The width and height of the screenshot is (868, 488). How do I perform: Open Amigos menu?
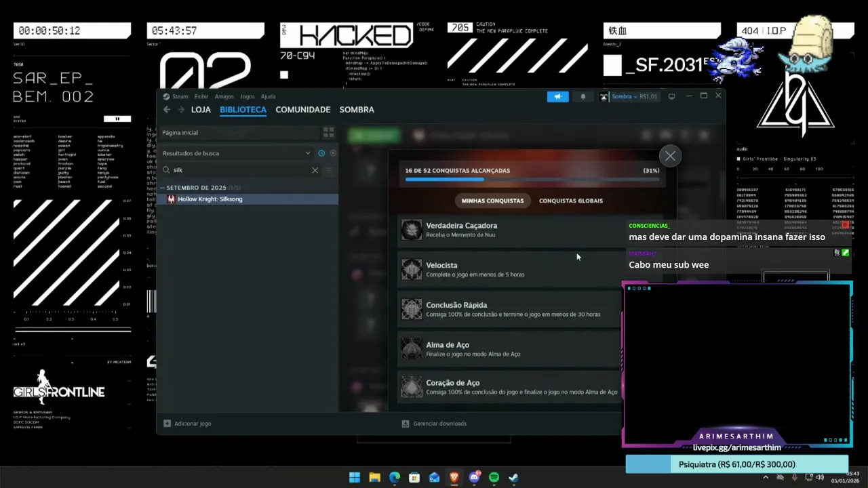tap(224, 96)
